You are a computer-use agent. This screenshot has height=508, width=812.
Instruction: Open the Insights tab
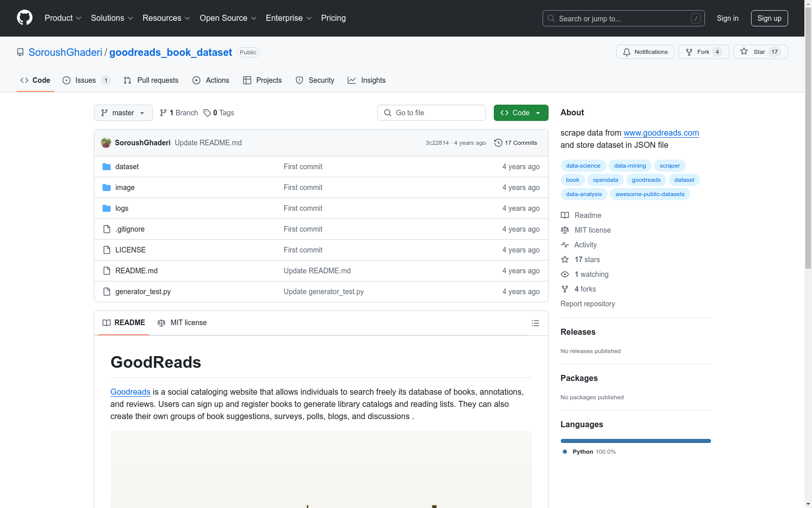pyautogui.click(x=366, y=80)
